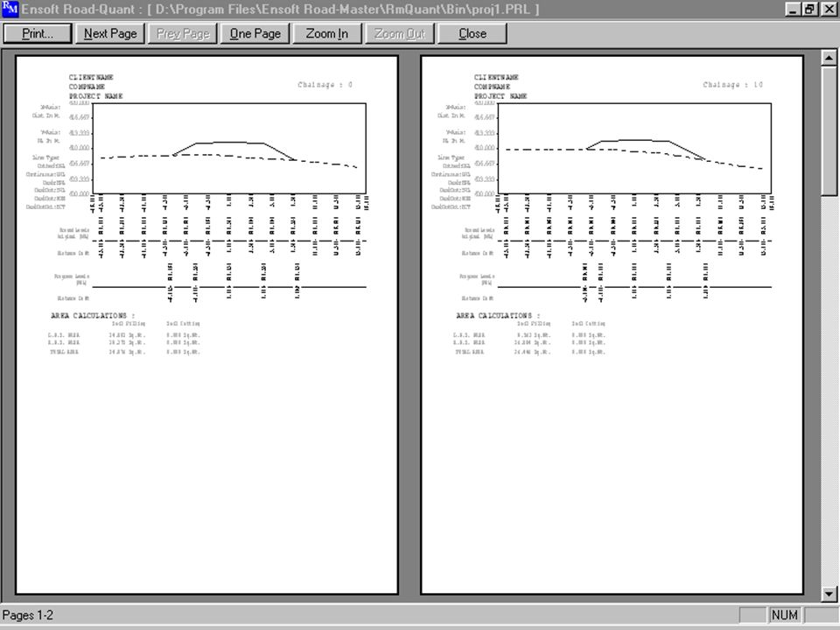This screenshot has height=630, width=840.
Task: Click the NUM indicator in the status bar
Action: pyautogui.click(x=785, y=615)
